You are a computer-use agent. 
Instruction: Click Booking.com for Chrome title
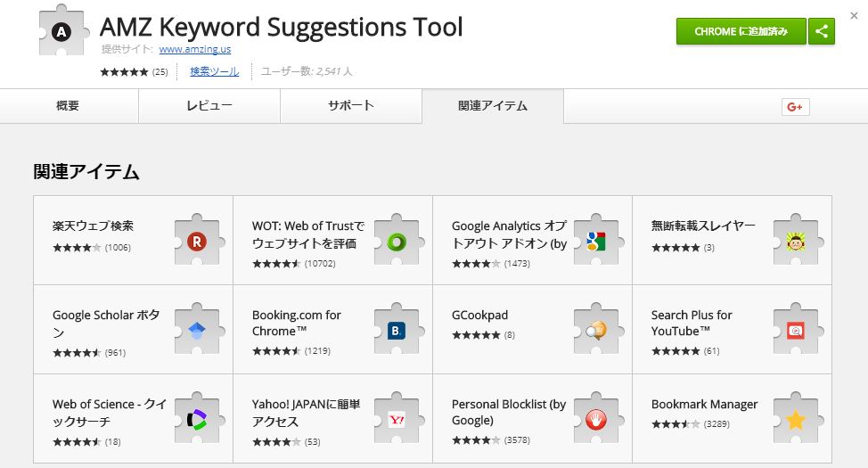point(296,323)
